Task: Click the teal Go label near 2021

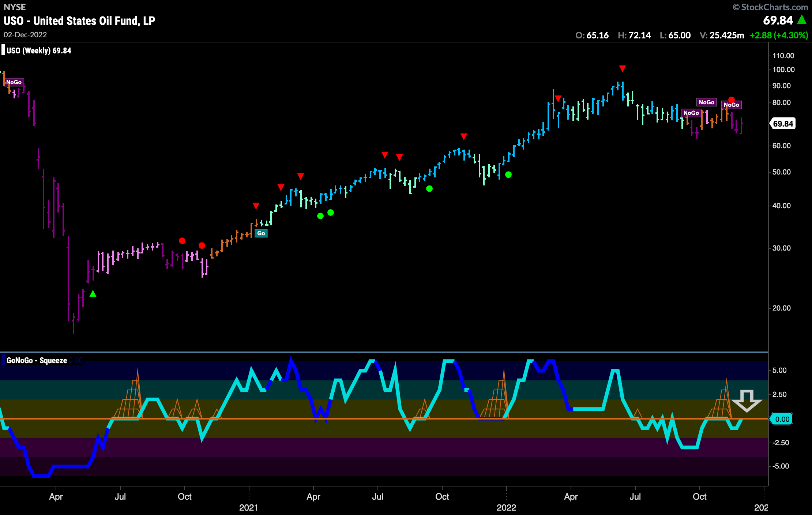Action: (261, 233)
